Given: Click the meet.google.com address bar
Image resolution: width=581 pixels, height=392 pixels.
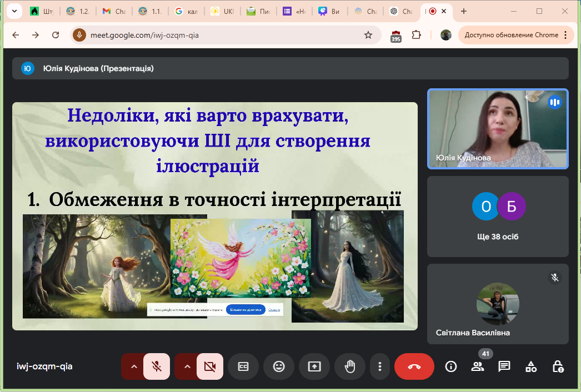Looking at the screenshot, I should (222, 35).
